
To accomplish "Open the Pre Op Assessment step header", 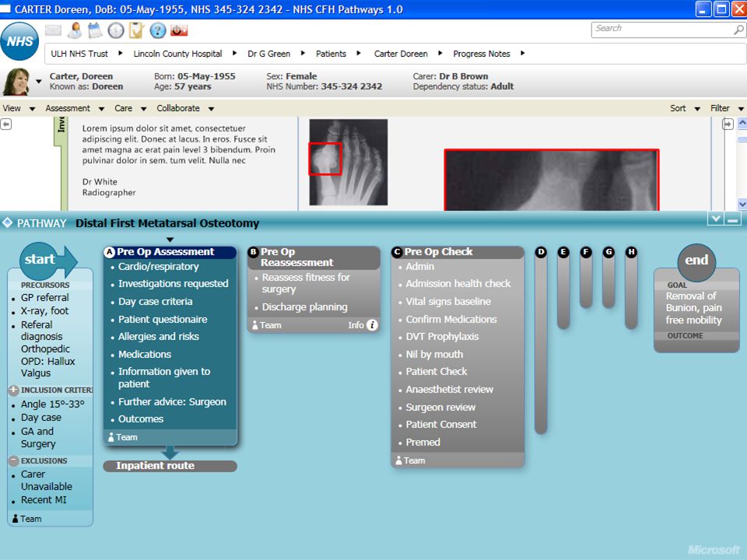I will point(170,252).
